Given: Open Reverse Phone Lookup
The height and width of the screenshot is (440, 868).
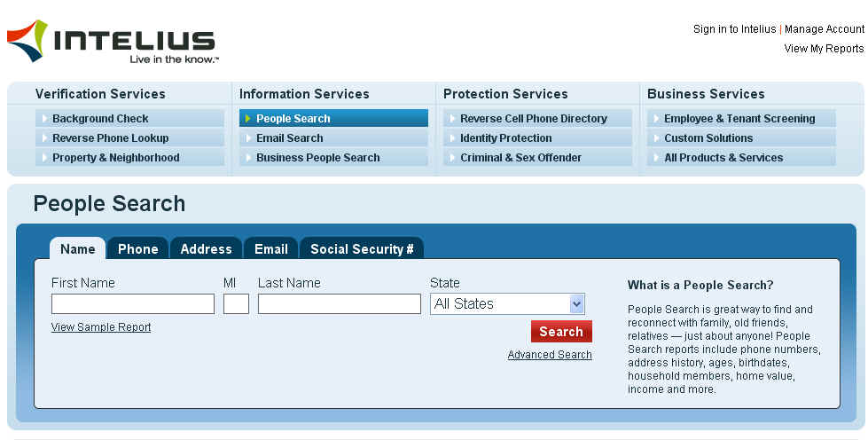Looking at the screenshot, I should pyautogui.click(x=129, y=138).
